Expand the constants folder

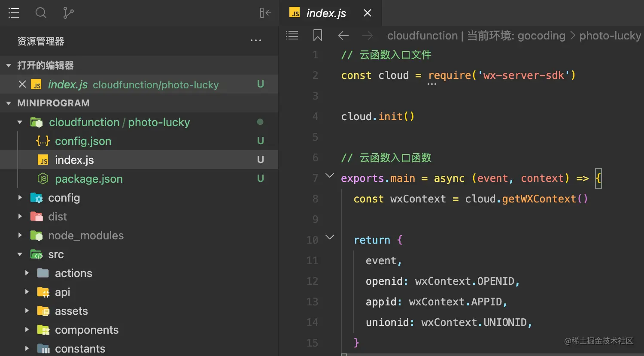[27, 349]
